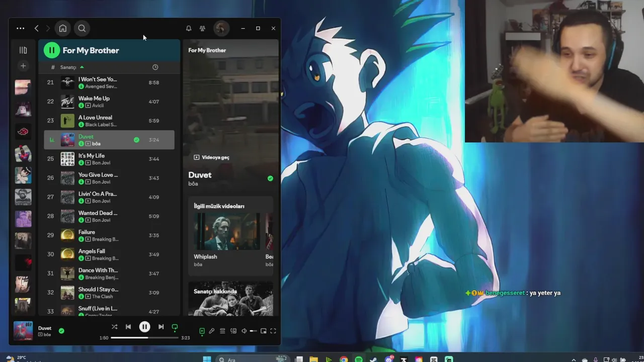
Task: Click taskbar Ara search box
Action: coord(252,359)
